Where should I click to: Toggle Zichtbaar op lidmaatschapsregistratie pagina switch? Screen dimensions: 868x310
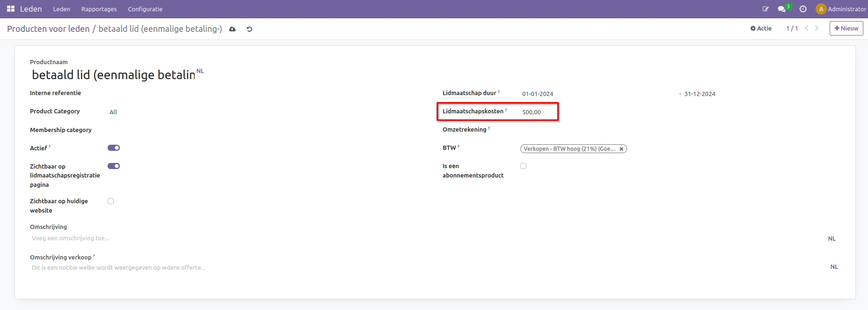click(114, 166)
